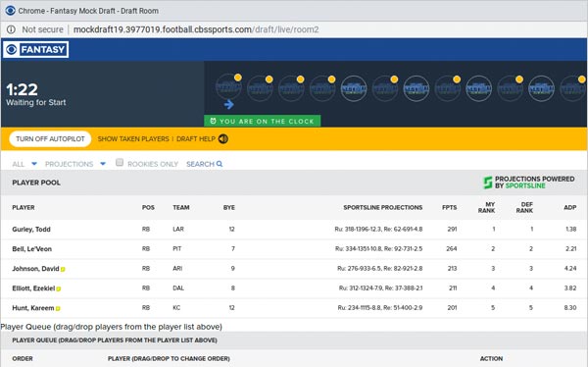This screenshot has width=588, height=367.
Task: Open the Draft Help link
Action: tap(196, 139)
